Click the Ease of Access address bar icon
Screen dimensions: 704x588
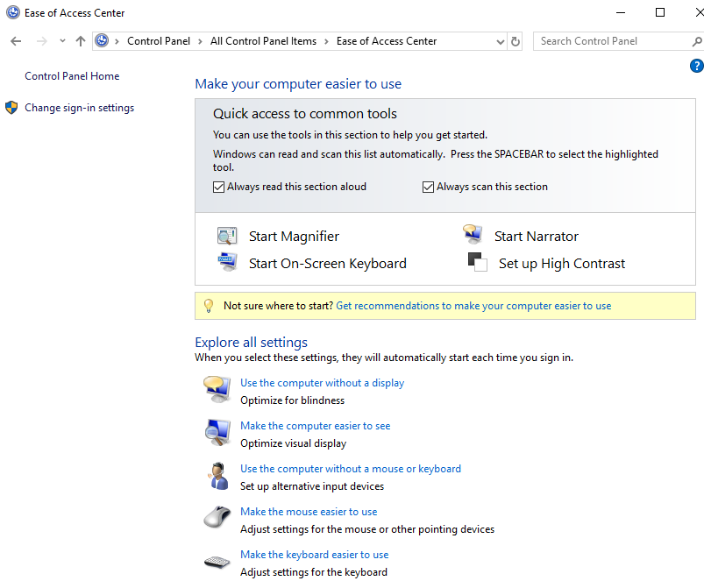click(x=103, y=41)
